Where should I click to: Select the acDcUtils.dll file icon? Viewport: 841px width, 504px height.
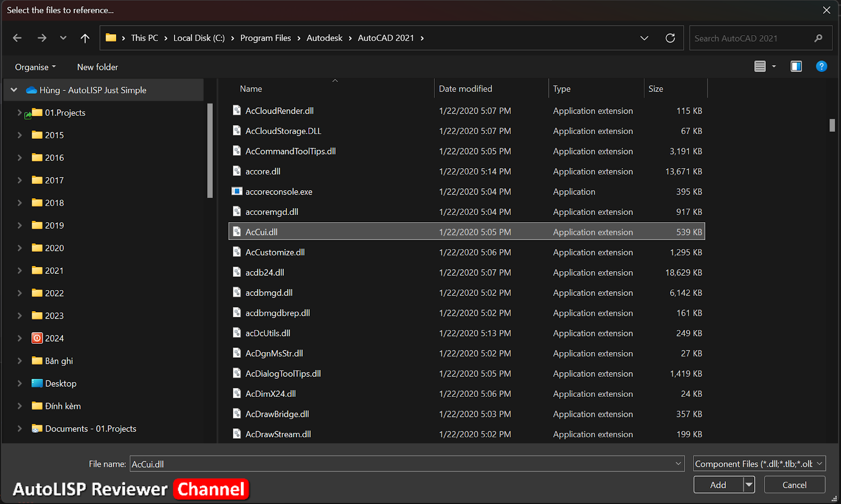[x=237, y=333]
